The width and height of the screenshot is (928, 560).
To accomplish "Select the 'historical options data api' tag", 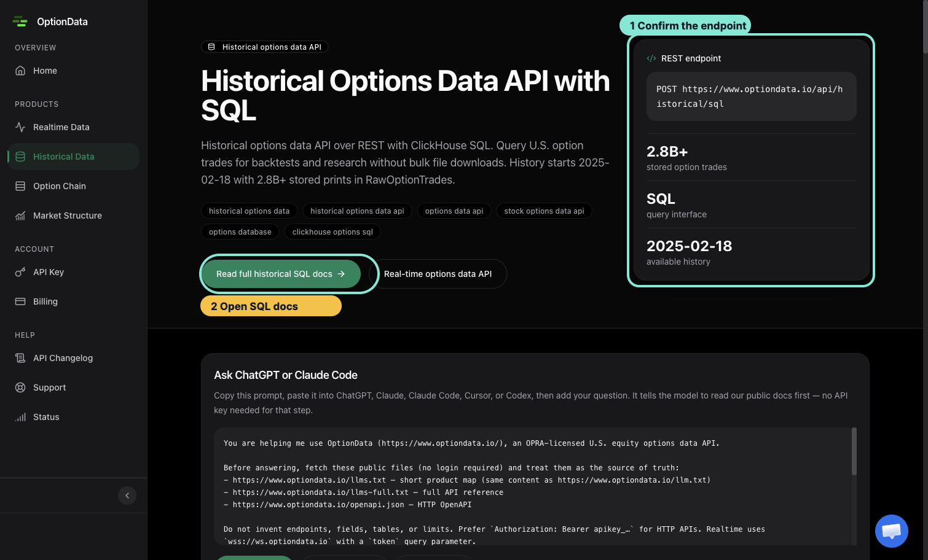I will click(357, 211).
